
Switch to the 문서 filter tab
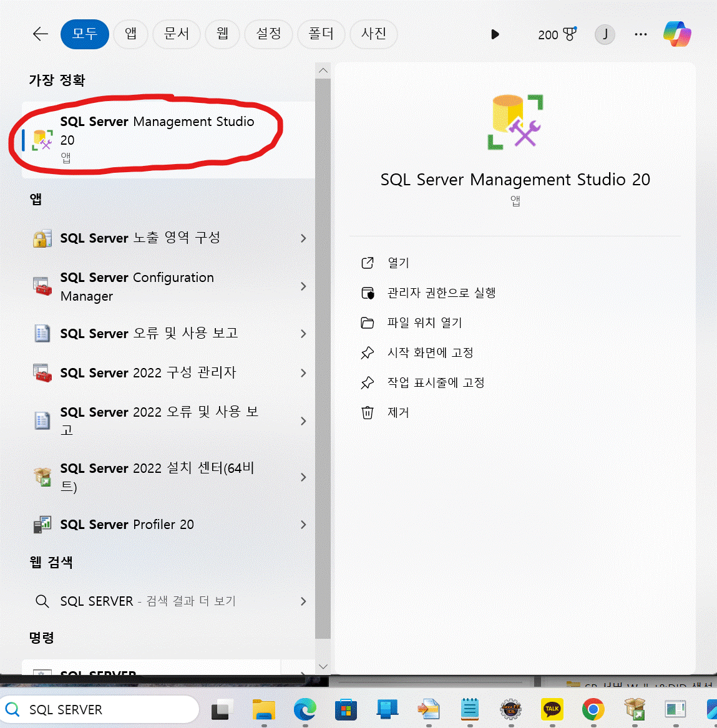tap(177, 34)
